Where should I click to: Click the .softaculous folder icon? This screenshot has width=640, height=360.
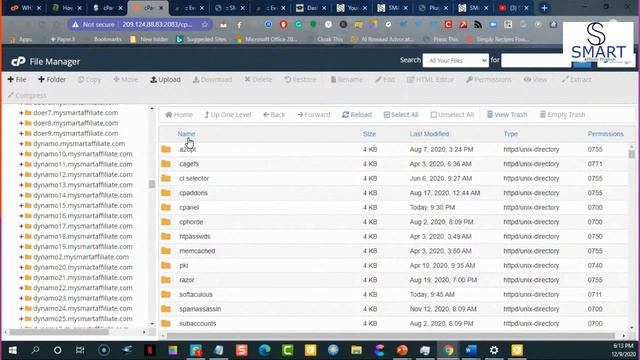[166, 294]
